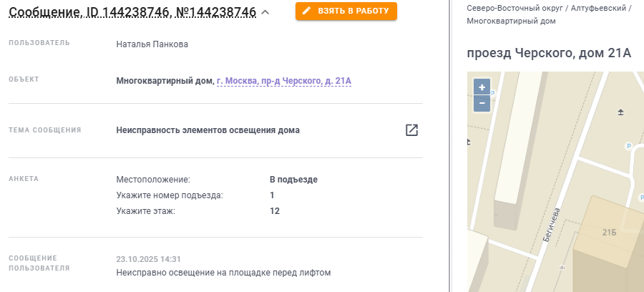Zoom in the map with plus button

pyautogui.click(x=482, y=87)
